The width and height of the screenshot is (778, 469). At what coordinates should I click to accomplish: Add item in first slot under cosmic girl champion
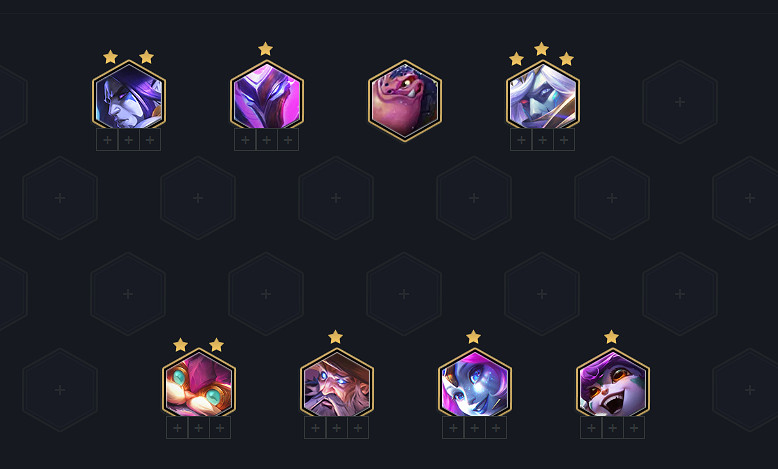point(453,428)
